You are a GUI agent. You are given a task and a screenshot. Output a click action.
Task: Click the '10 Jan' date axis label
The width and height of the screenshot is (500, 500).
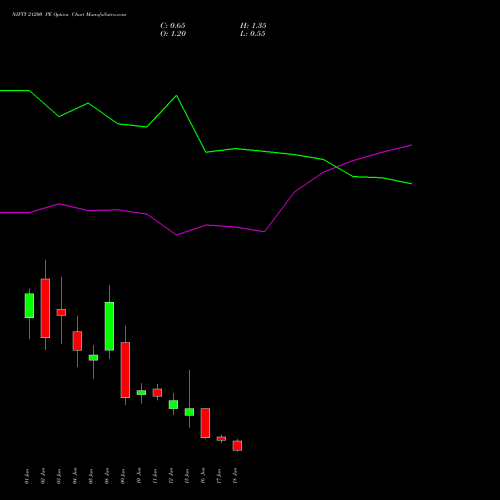pyautogui.click(x=139, y=476)
